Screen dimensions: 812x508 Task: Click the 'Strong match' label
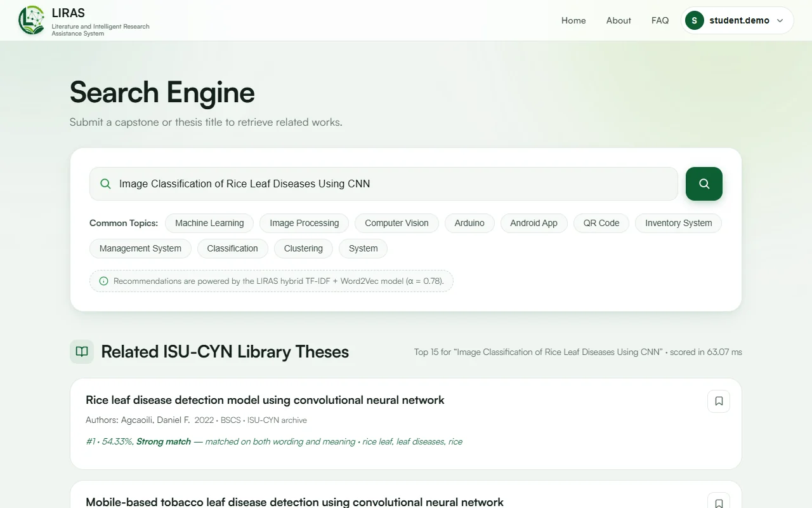(164, 441)
